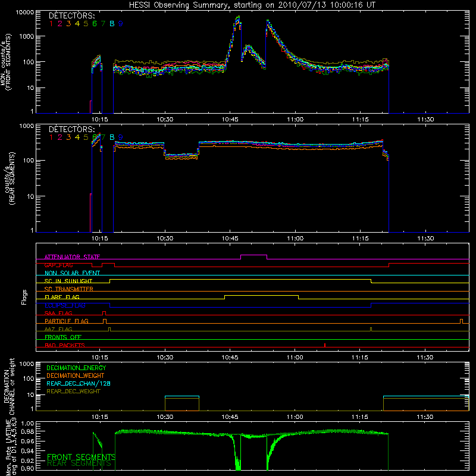Click the ATTENUATOR_STATE flag label
The image size is (476, 476).
pyautogui.click(x=72, y=257)
